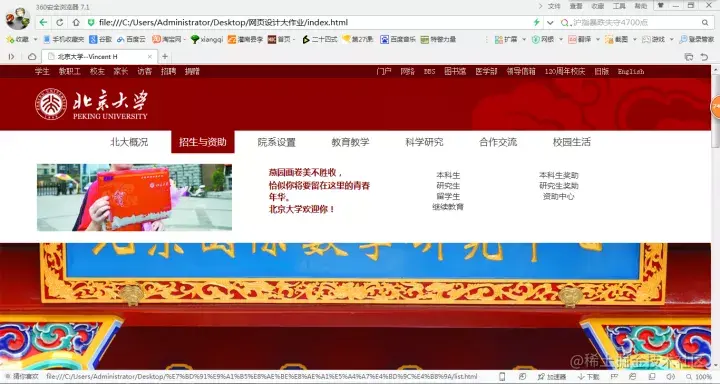
Task: Expand the dropdown arrow next to 网银
Action: coord(561,40)
